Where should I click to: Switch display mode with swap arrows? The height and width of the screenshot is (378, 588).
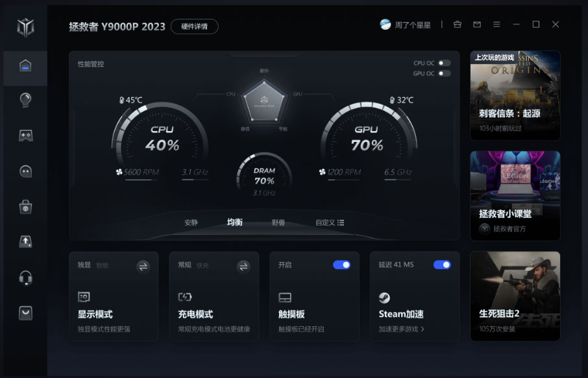click(143, 266)
